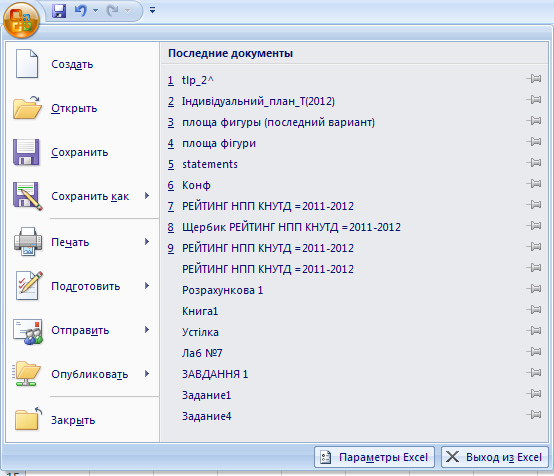Pin the Книга1 document
The image size is (554, 476).
[534, 309]
